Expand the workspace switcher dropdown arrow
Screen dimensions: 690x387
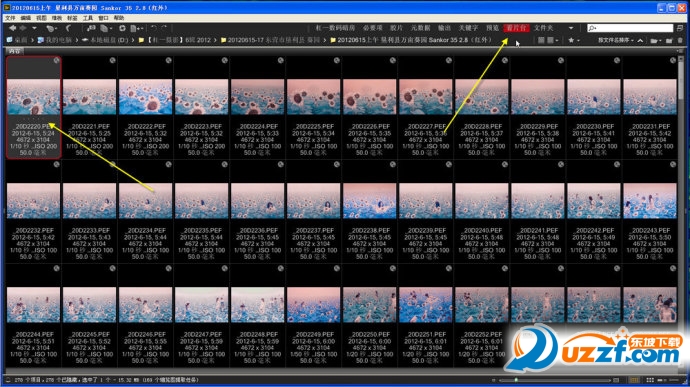(x=571, y=28)
